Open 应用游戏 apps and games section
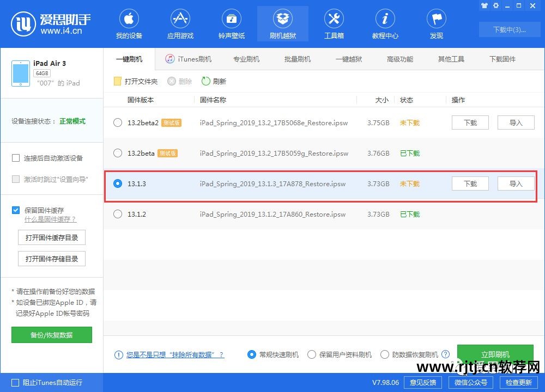 click(180, 24)
